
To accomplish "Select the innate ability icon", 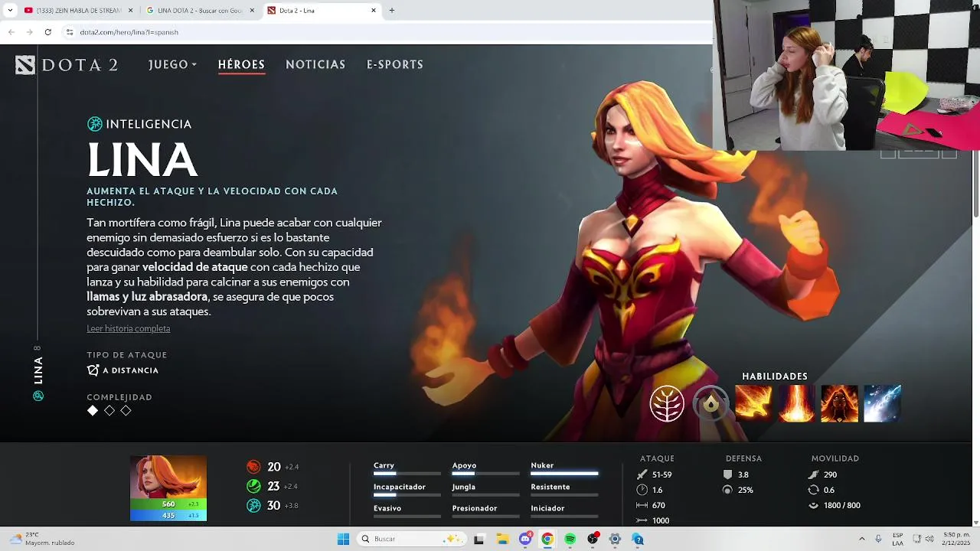I will click(710, 404).
